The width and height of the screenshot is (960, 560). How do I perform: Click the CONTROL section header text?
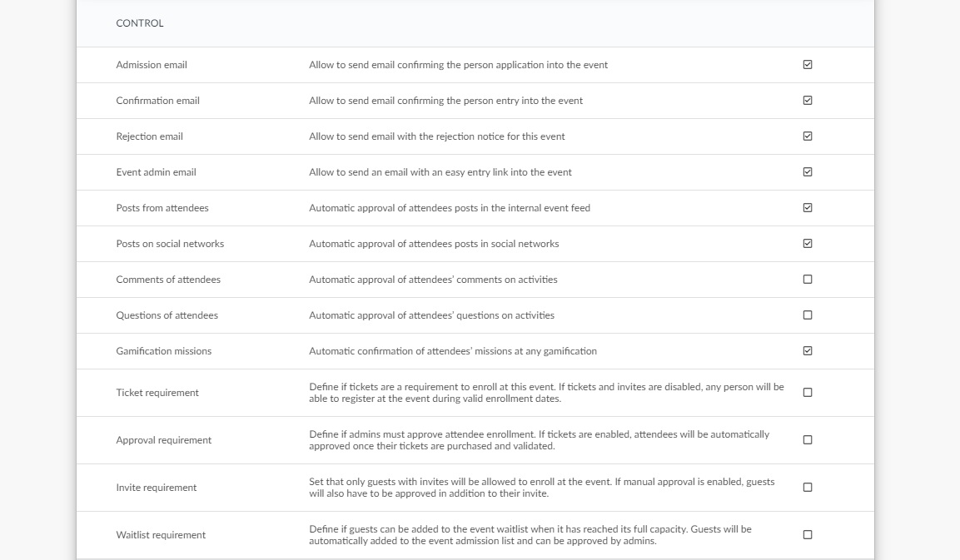[140, 23]
